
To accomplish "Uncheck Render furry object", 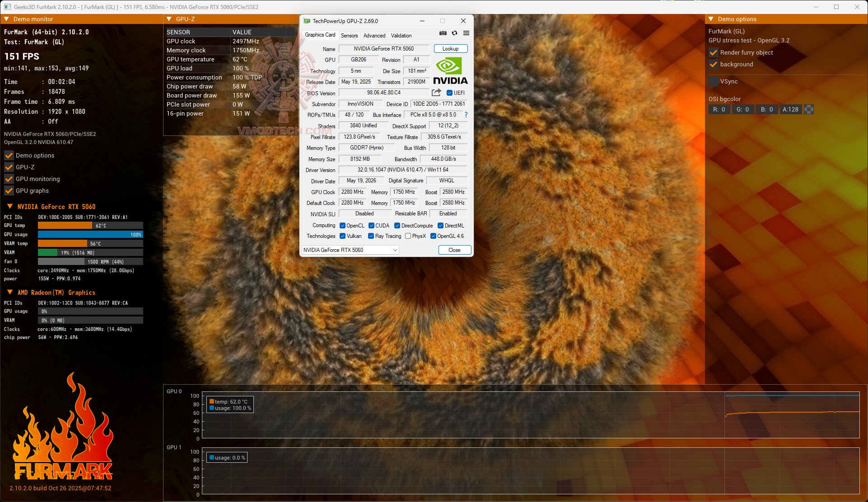I will coord(714,52).
